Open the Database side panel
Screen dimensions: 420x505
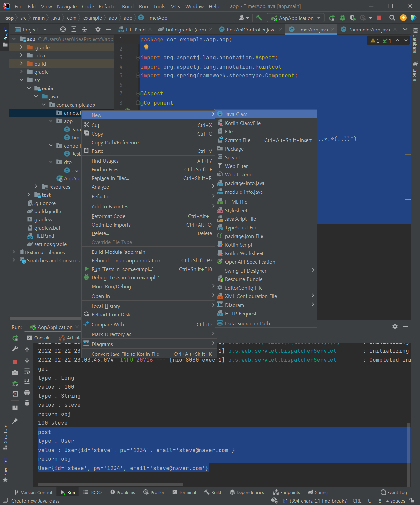point(415,41)
